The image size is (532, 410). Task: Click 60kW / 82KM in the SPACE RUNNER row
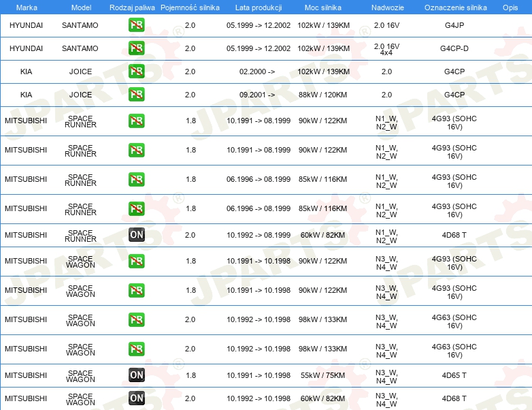coord(322,235)
